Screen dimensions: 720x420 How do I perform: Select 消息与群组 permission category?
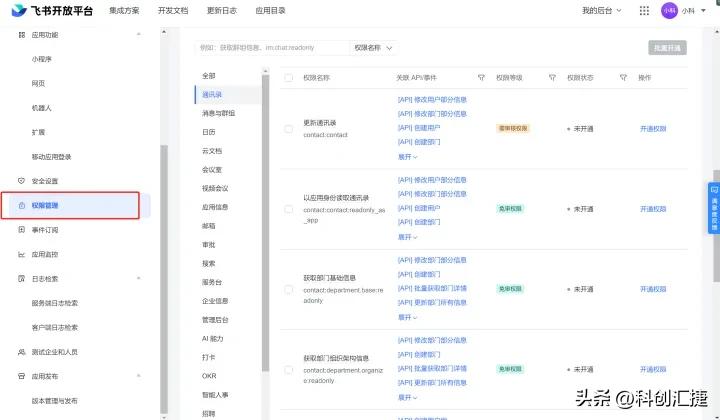(218, 113)
